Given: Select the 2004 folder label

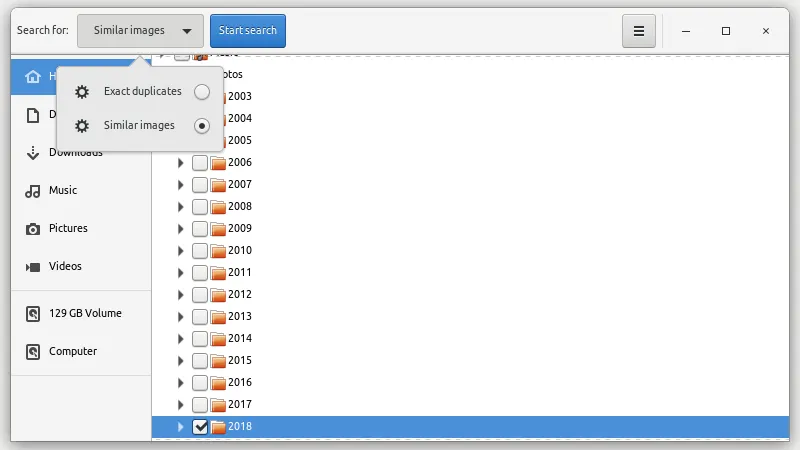Looking at the screenshot, I should (x=240, y=118).
